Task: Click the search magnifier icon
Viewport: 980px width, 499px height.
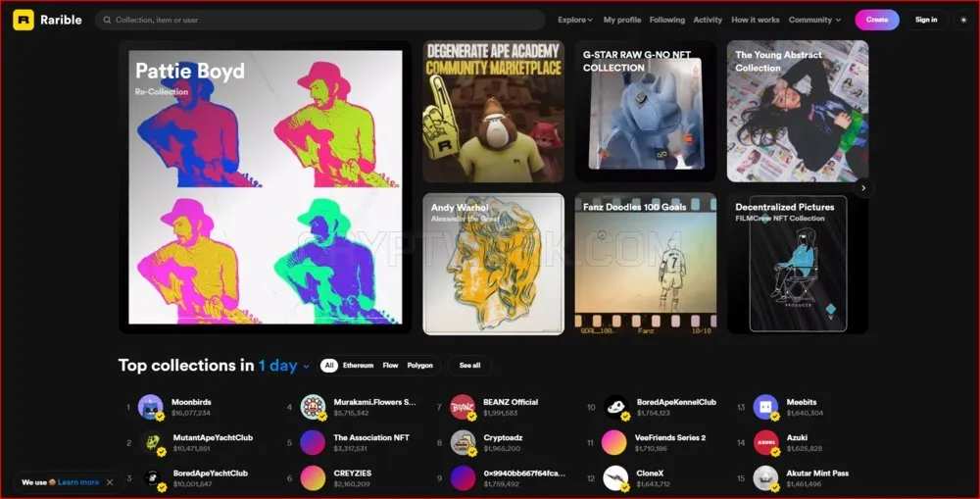Action: [108, 20]
